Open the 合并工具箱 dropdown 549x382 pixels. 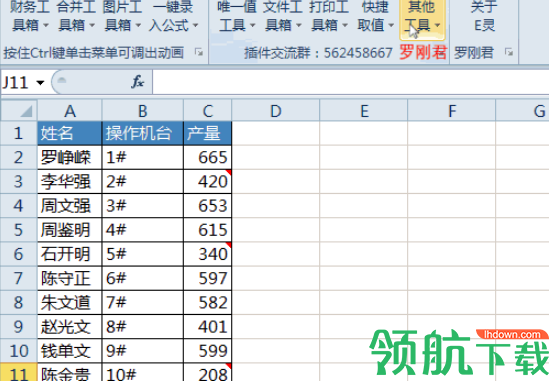pyautogui.click(x=76, y=16)
